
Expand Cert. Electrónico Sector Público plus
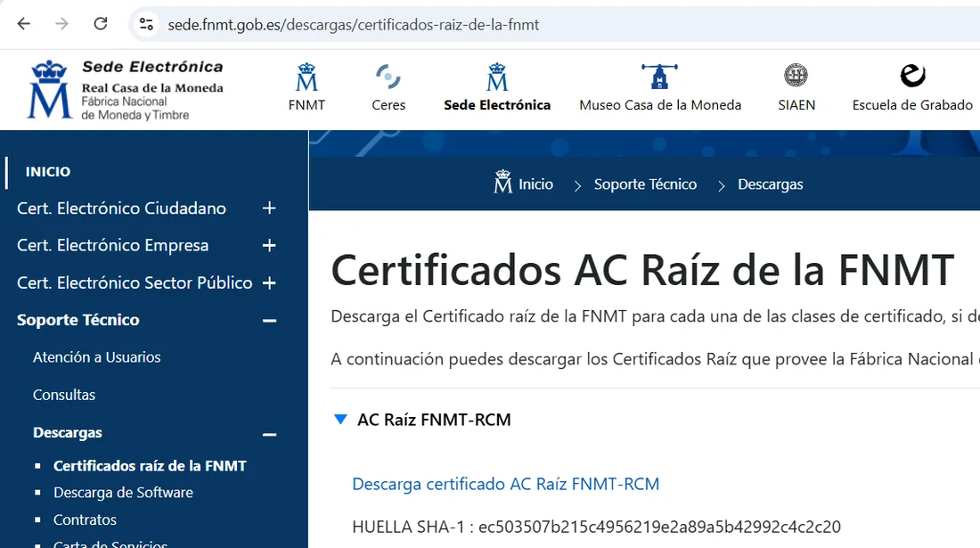click(269, 283)
